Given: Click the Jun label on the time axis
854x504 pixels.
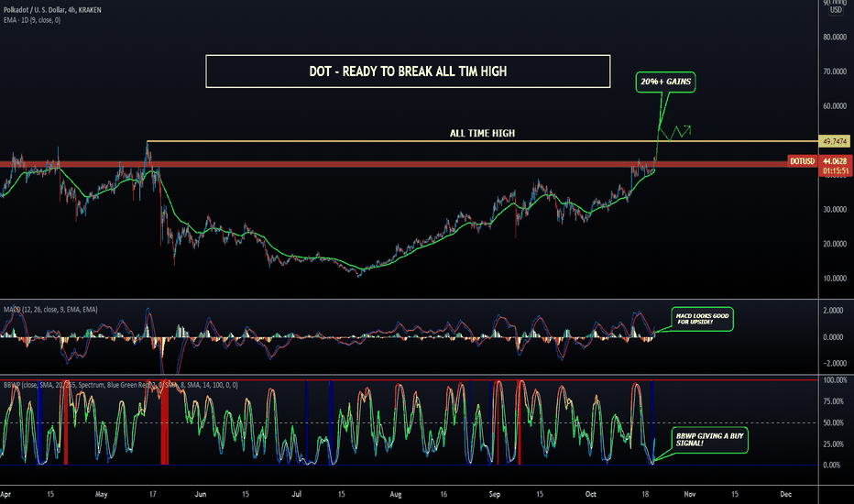Looking at the screenshot, I should [201, 495].
